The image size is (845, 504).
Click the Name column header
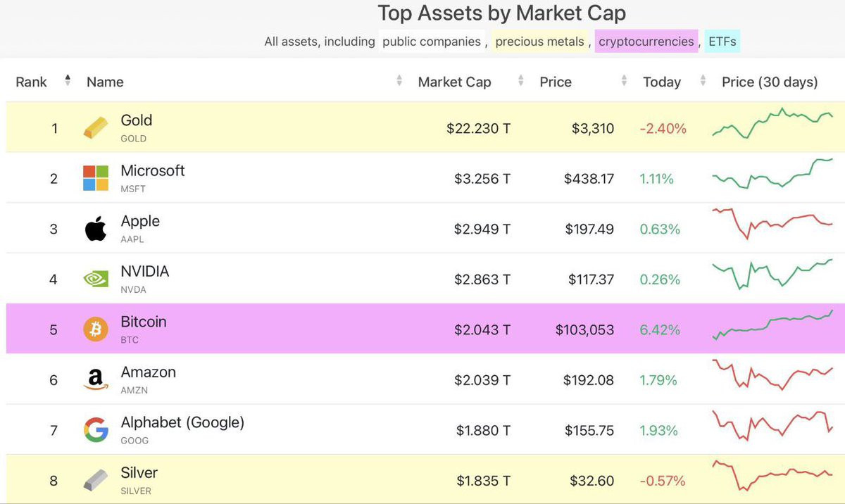pos(105,82)
